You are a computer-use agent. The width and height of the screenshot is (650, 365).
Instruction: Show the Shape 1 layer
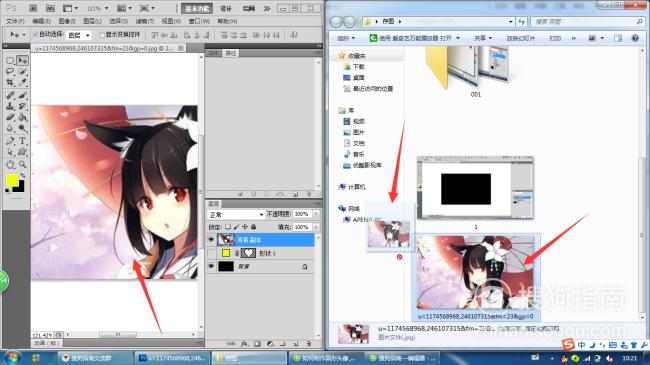point(211,253)
